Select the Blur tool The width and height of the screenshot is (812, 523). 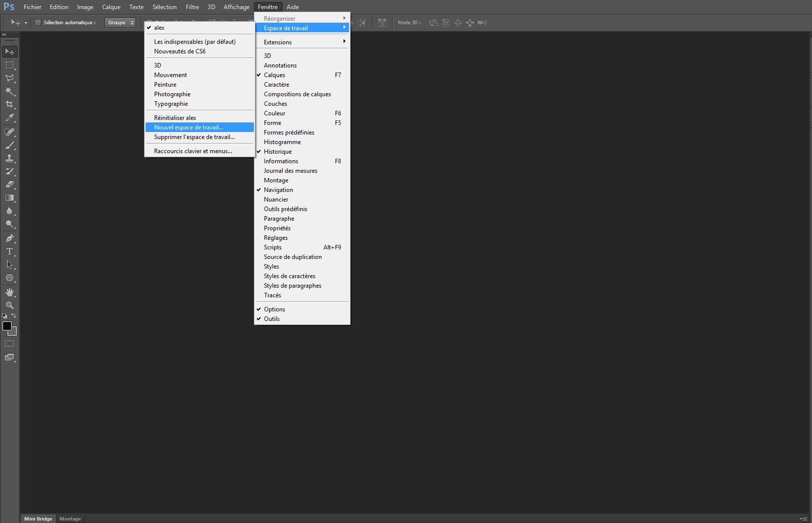coord(10,211)
